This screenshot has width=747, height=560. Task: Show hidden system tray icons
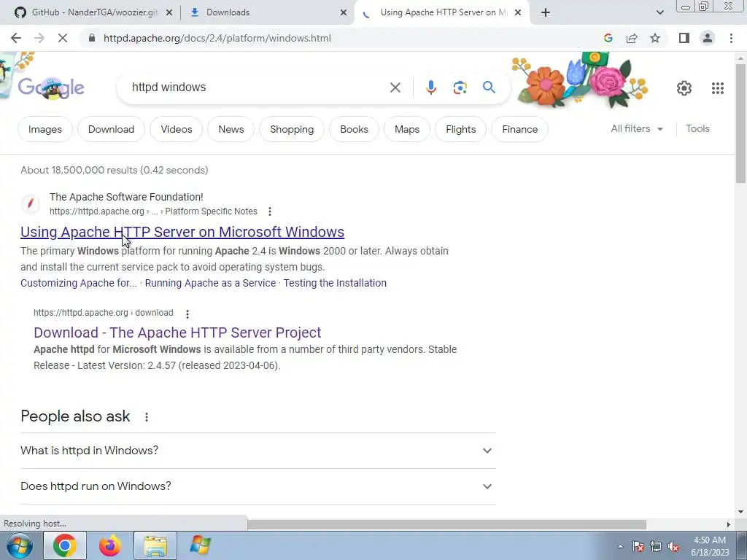click(x=620, y=546)
